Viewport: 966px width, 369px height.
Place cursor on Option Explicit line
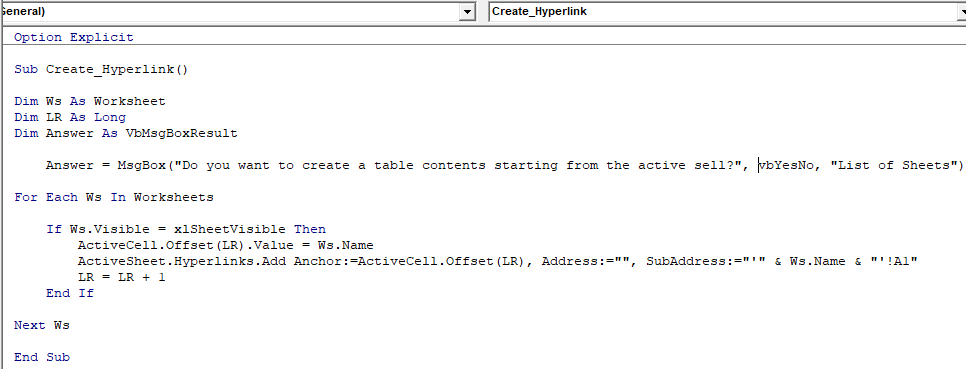point(73,37)
